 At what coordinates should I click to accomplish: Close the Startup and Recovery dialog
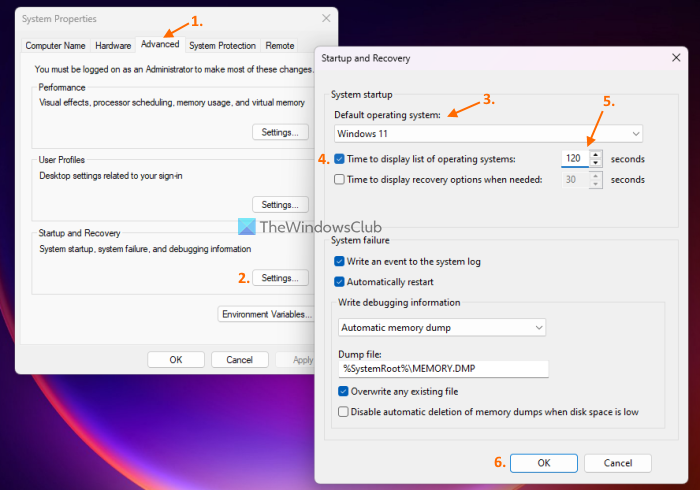pyautogui.click(x=676, y=58)
